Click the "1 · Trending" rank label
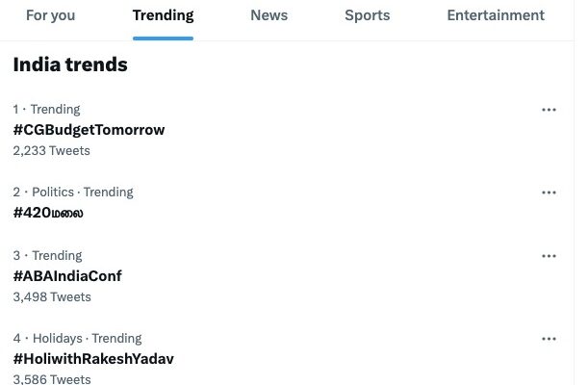Viewport: 588px width, 385px height. [46, 109]
